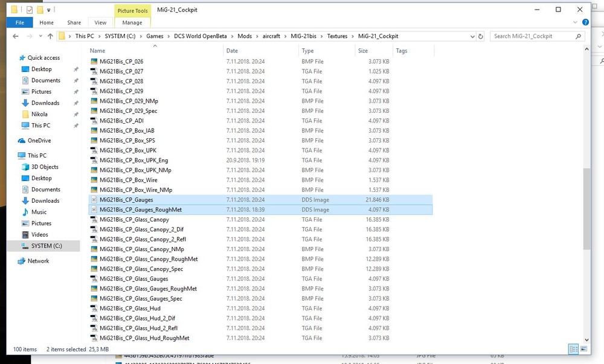604x364 pixels.
Task: Open address bar history dropdown
Action: click(472, 37)
